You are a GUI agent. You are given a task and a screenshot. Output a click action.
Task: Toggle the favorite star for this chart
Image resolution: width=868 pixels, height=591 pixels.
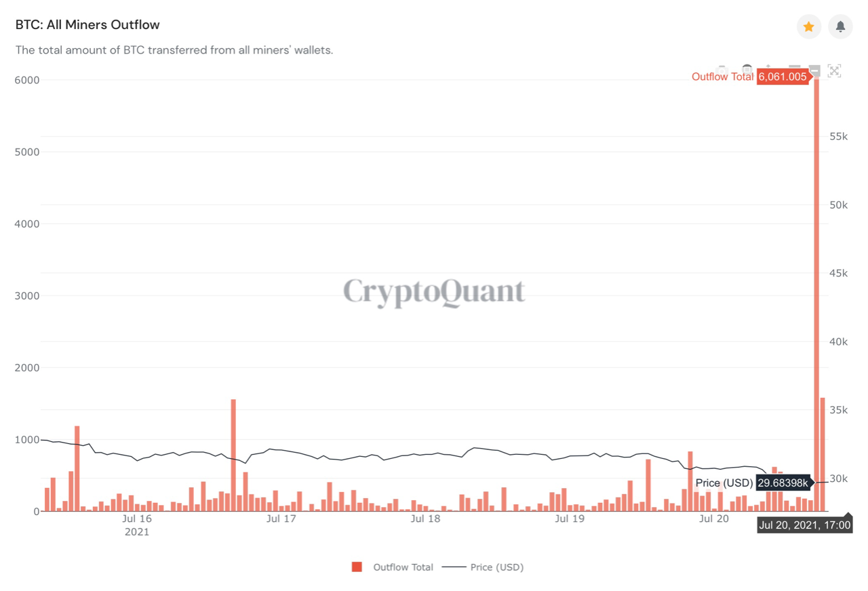pos(808,26)
